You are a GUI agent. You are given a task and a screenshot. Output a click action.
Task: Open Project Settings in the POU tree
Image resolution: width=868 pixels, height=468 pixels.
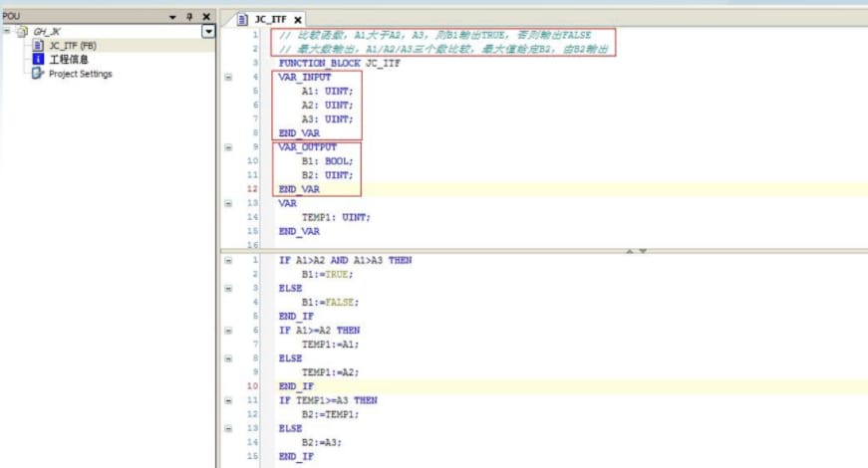point(80,74)
